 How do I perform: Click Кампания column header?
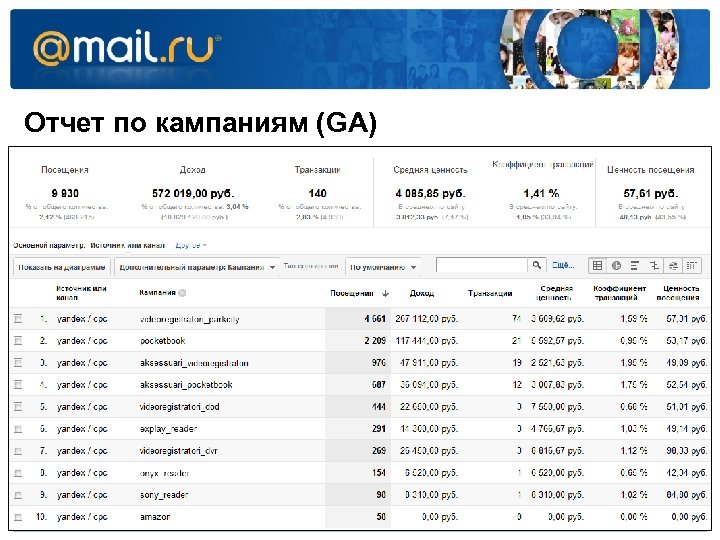pos(158,292)
